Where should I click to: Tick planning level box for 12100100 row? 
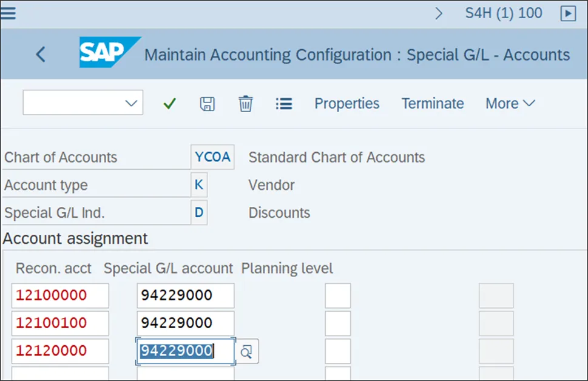click(x=337, y=323)
